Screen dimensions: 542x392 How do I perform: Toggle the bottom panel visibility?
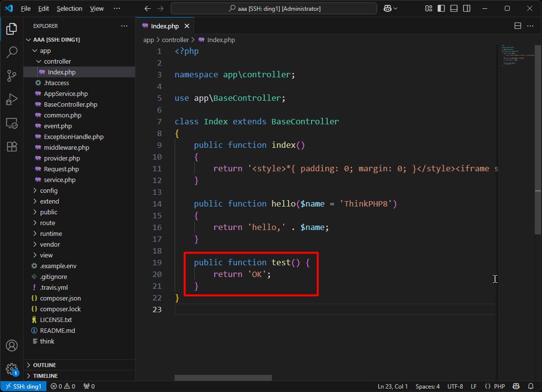454,9
